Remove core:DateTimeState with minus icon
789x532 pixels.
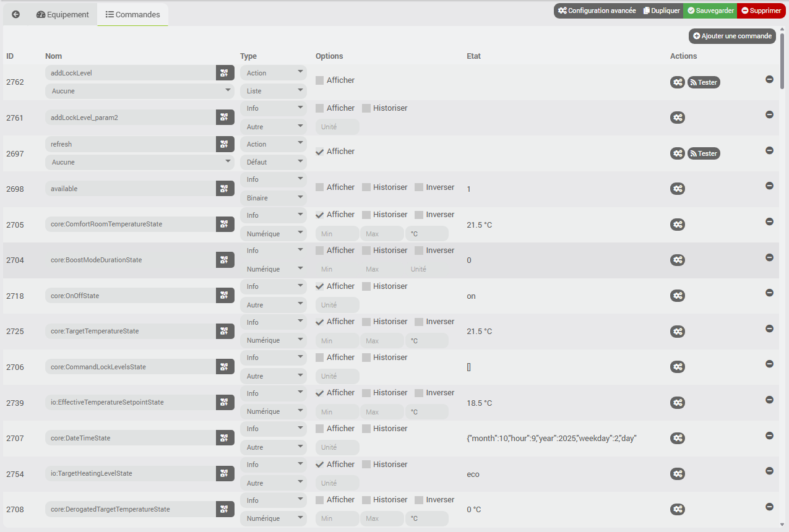point(769,435)
